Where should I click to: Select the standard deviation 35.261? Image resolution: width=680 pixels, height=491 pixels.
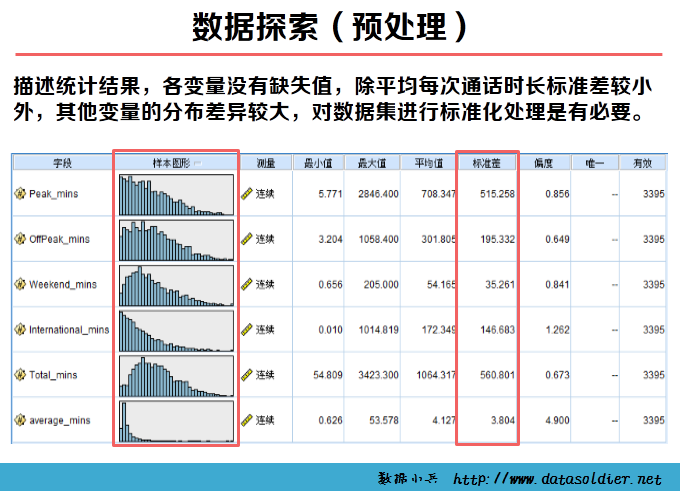point(500,285)
